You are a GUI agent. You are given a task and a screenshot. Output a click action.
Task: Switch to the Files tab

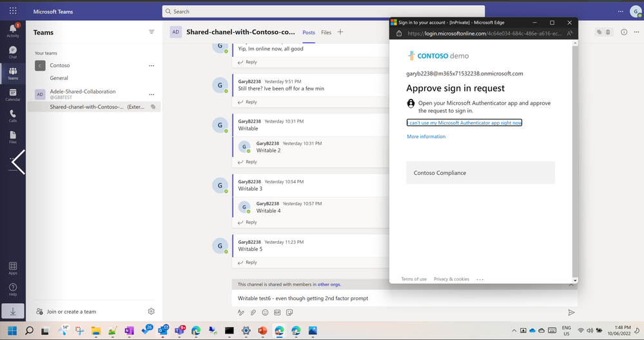tap(326, 32)
